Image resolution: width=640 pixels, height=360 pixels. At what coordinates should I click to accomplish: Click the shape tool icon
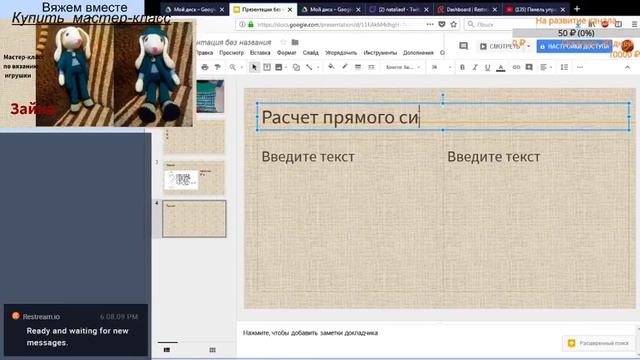[x=296, y=67]
